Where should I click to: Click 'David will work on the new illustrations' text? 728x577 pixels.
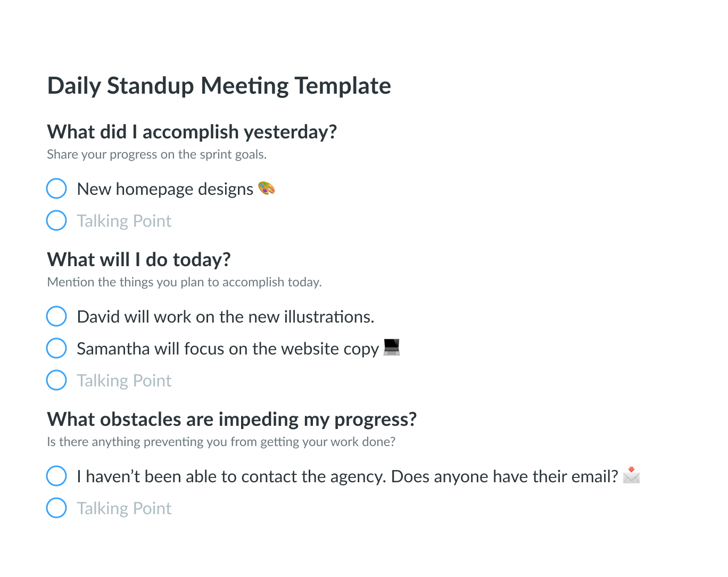pyautogui.click(x=226, y=317)
